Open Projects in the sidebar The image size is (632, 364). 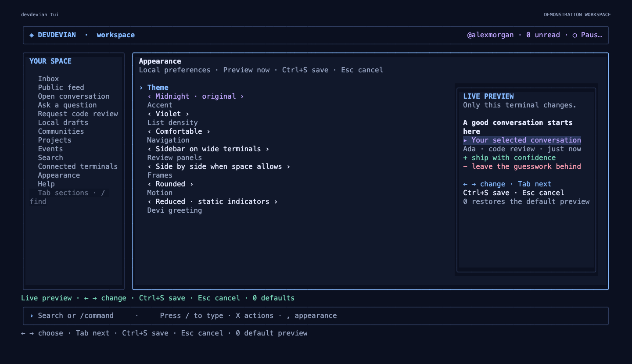pos(54,140)
